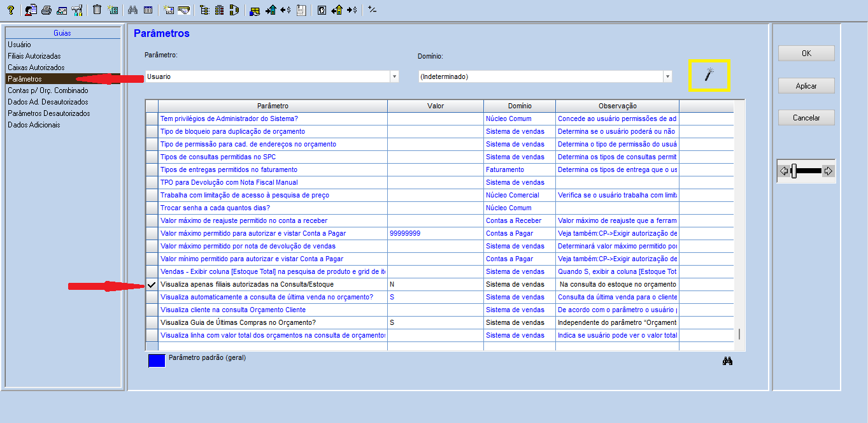Open the 'Filiais Autorizadas' guide
Viewport: 868px width, 423px height.
click(34, 56)
